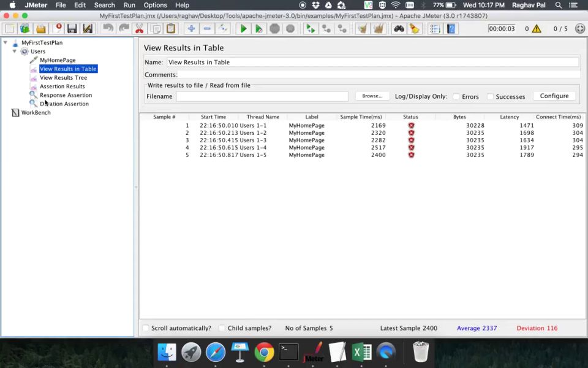Open the Options menu
The width and height of the screenshot is (588, 368).
tap(155, 6)
